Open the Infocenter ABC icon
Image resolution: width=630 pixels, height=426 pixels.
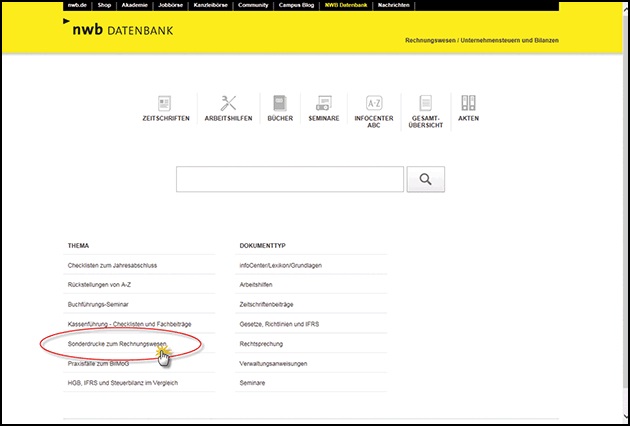pyautogui.click(x=374, y=103)
